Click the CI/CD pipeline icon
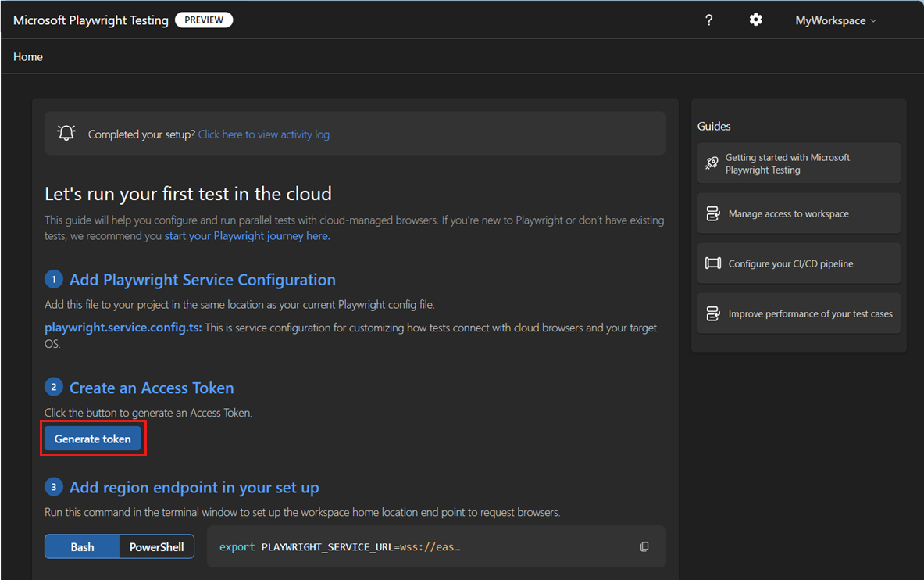924x580 pixels. coord(712,263)
